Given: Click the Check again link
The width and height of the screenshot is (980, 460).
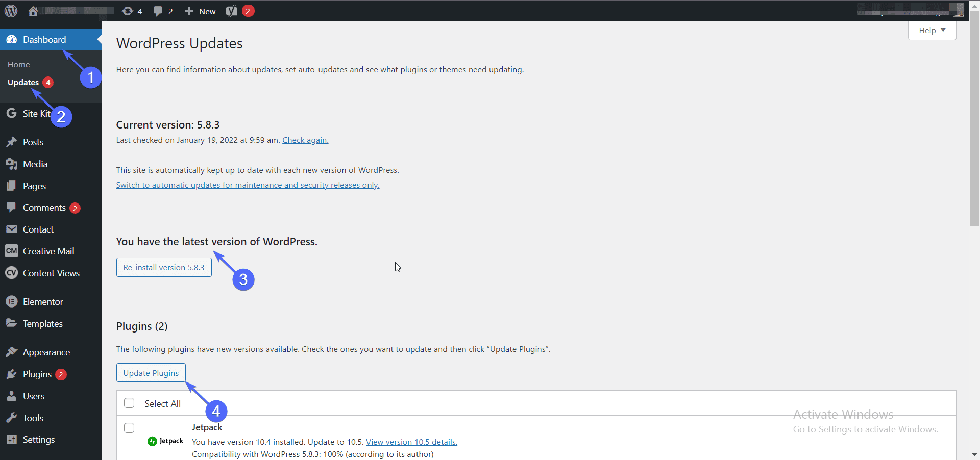Looking at the screenshot, I should point(305,140).
